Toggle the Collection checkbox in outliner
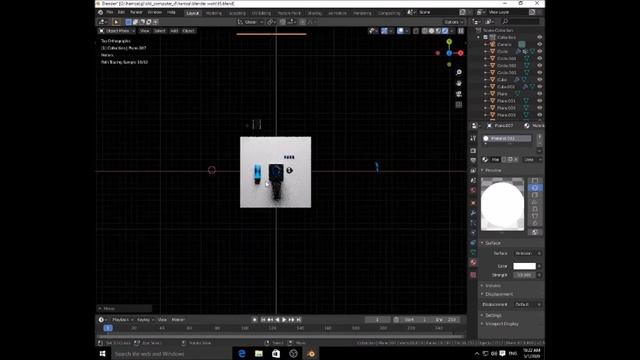 pos(486,37)
